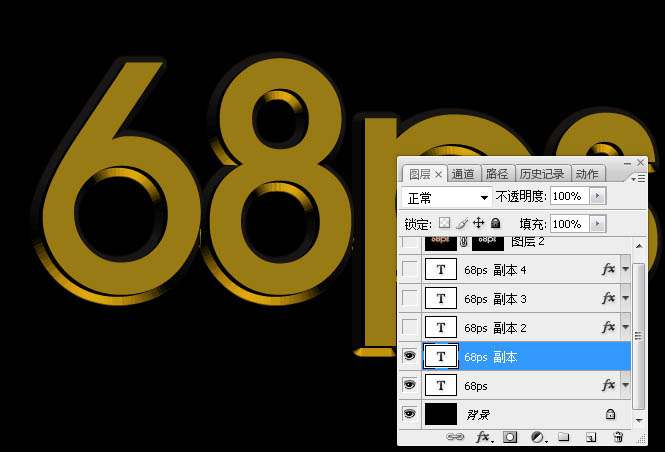Show the 68ps 副本 2 layer
This screenshot has height=452, width=665.
(x=409, y=326)
